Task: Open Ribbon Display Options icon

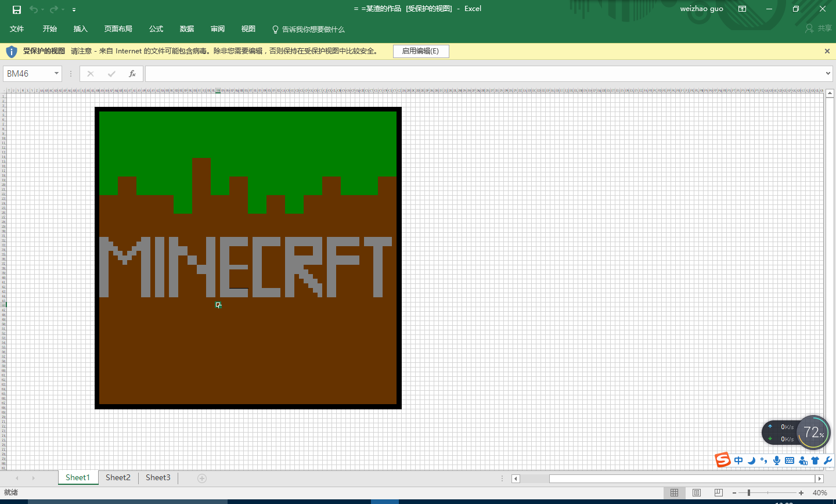Action: click(x=742, y=9)
